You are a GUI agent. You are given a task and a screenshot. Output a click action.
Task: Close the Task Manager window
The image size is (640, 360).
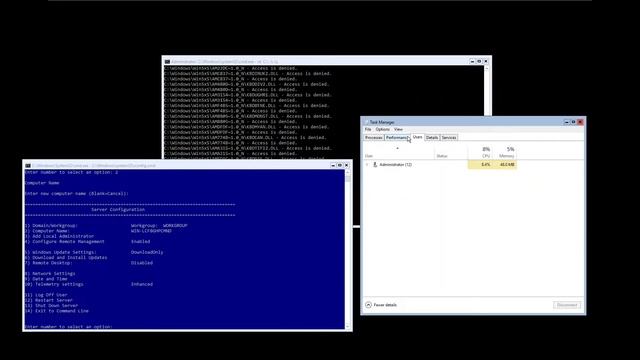580,122
